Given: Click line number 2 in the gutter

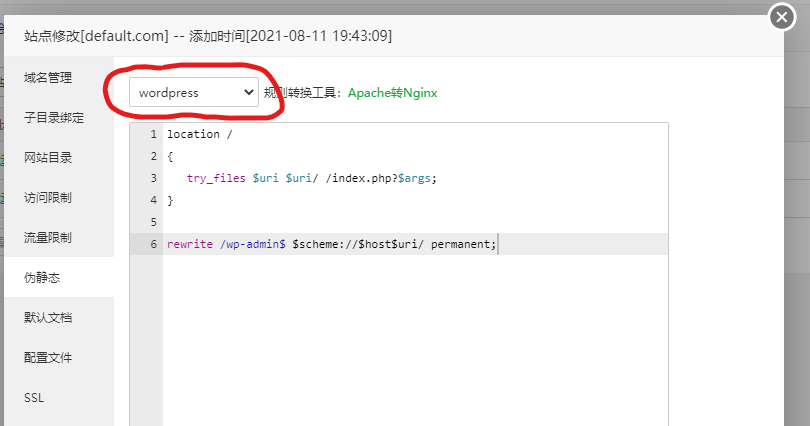Looking at the screenshot, I should click(x=153, y=156).
